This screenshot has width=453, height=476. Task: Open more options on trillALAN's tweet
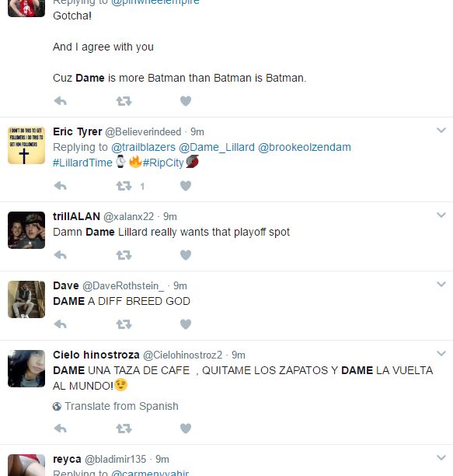(441, 215)
